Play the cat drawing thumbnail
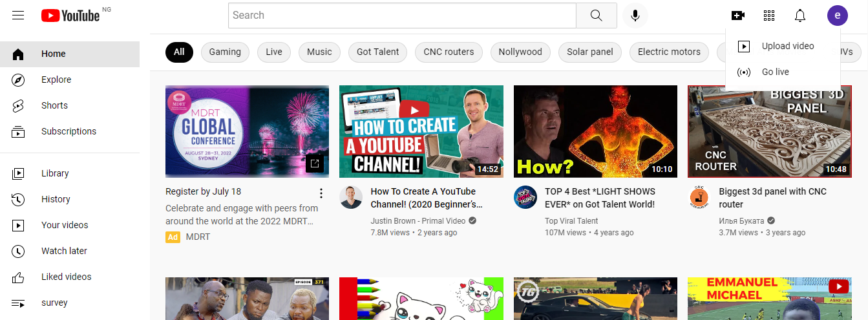 [421, 299]
